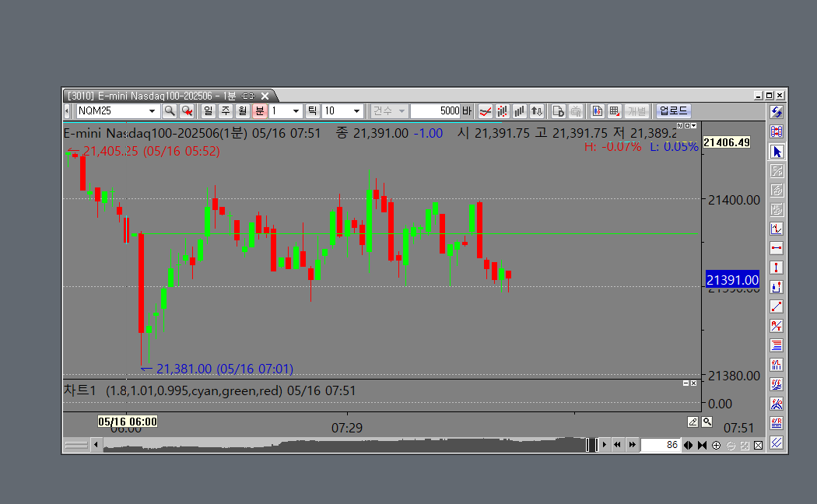The image size is (817, 504).
Task: Click the line chart type icon in toolbar
Action: click(x=486, y=111)
